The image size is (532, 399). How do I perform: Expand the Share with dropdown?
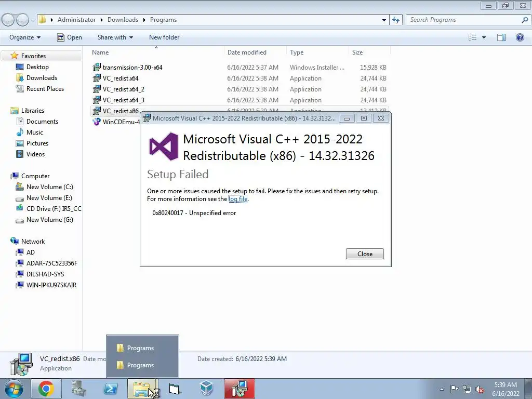115,37
